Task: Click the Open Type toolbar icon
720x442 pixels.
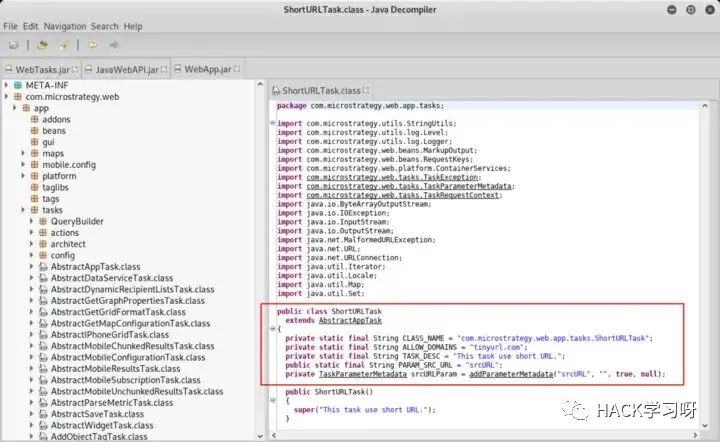Action: [x=42, y=45]
